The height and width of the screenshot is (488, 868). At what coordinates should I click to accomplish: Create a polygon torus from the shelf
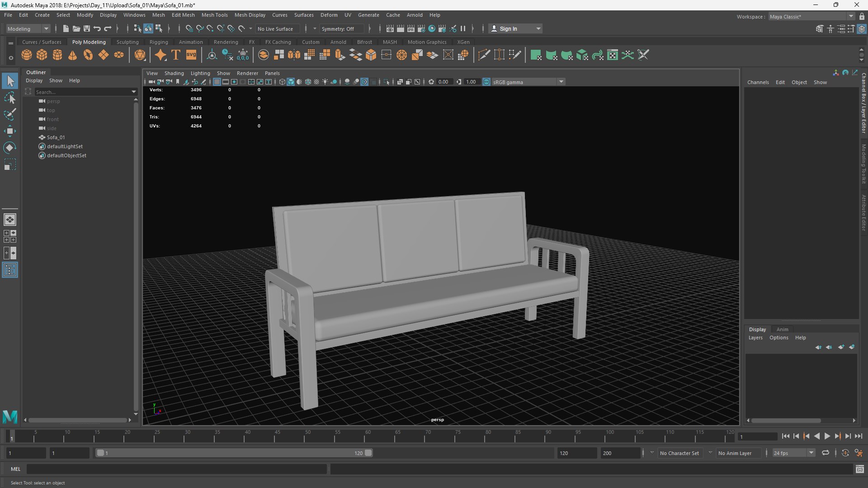88,55
